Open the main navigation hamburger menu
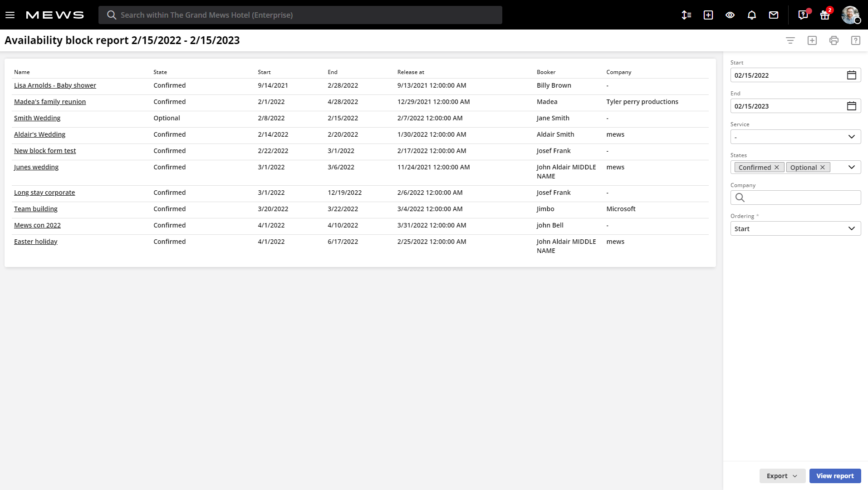The height and width of the screenshot is (490, 868). (x=10, y=14)
